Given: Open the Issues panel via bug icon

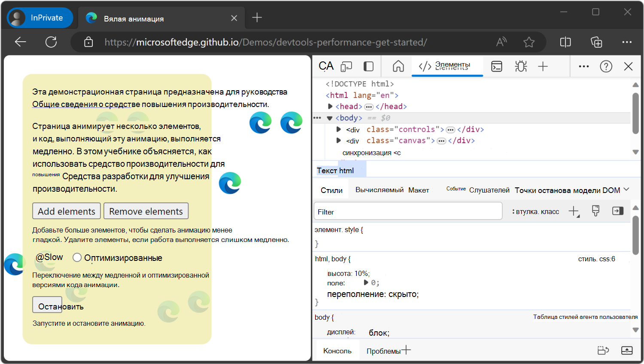Looking at the screenshot, I should coord(520,66).
